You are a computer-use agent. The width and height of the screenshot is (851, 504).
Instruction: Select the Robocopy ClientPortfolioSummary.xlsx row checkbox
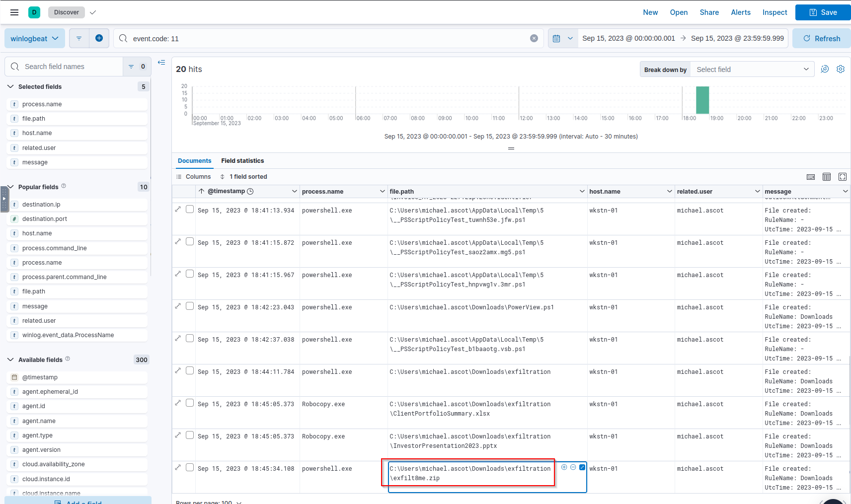click(190, 403)
